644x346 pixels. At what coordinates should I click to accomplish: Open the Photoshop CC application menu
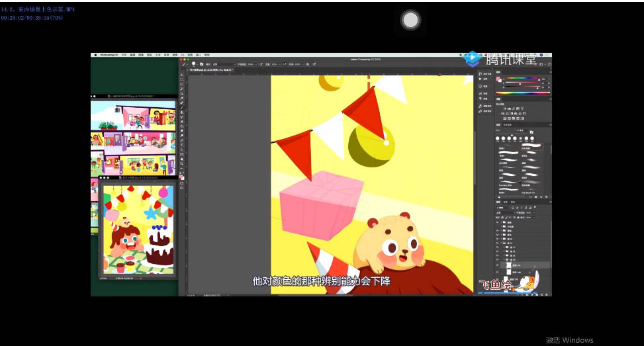[x=109, y=55]
